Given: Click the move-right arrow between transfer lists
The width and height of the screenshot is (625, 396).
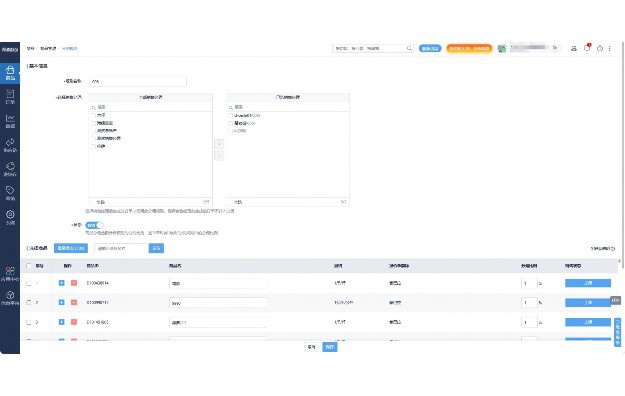Looking at the screenshot, I should pyautogui.click(x=219, y=144).
